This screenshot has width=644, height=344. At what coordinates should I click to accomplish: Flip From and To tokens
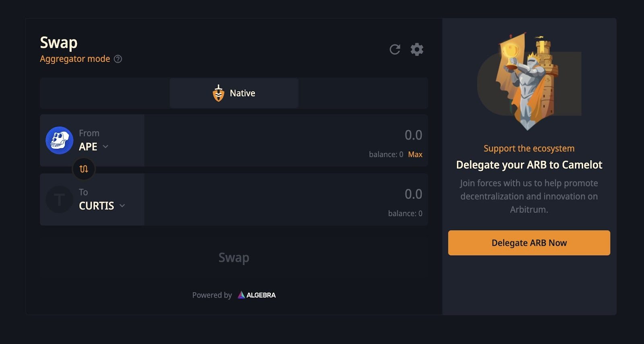(84, 169)
